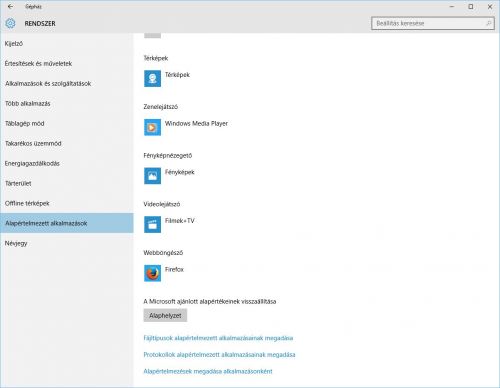The image size is (500, 388).
Task: Open Értesítések és műveletek page
Action: tap(67, 63)
